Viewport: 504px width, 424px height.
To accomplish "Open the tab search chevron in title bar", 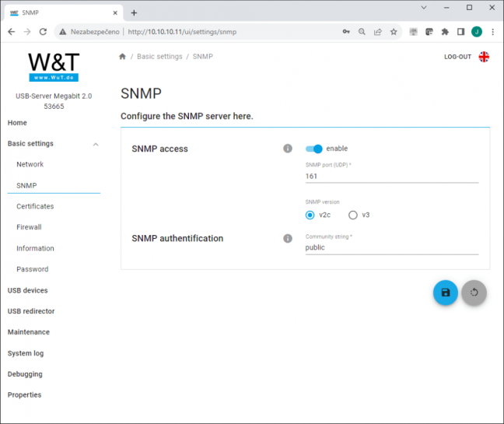I will coord(424,8).
